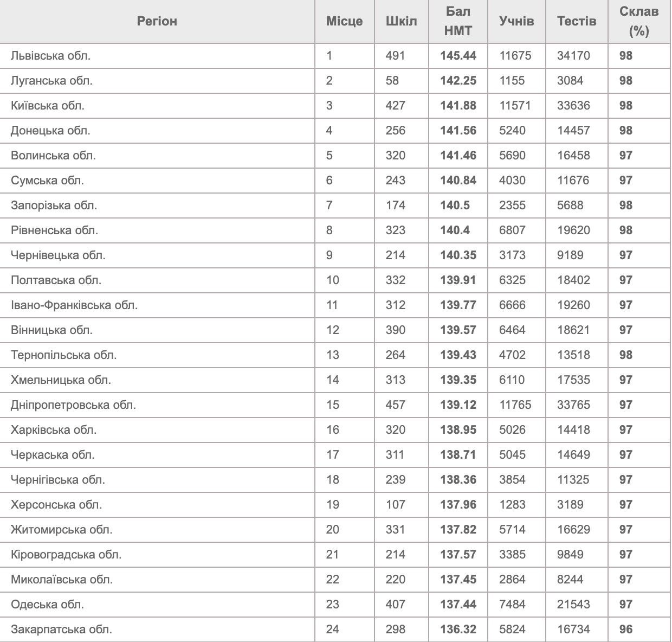Click Донецька обл. in the table
The width and height of the screenshot is (672, 642).
pyautogui.click(x=50, y=130)
